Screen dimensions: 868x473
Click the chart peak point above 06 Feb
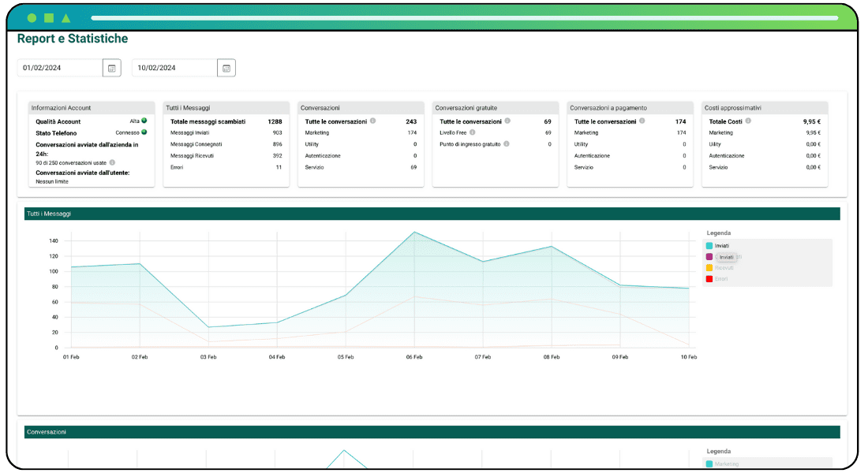click(x=414, y=232)
